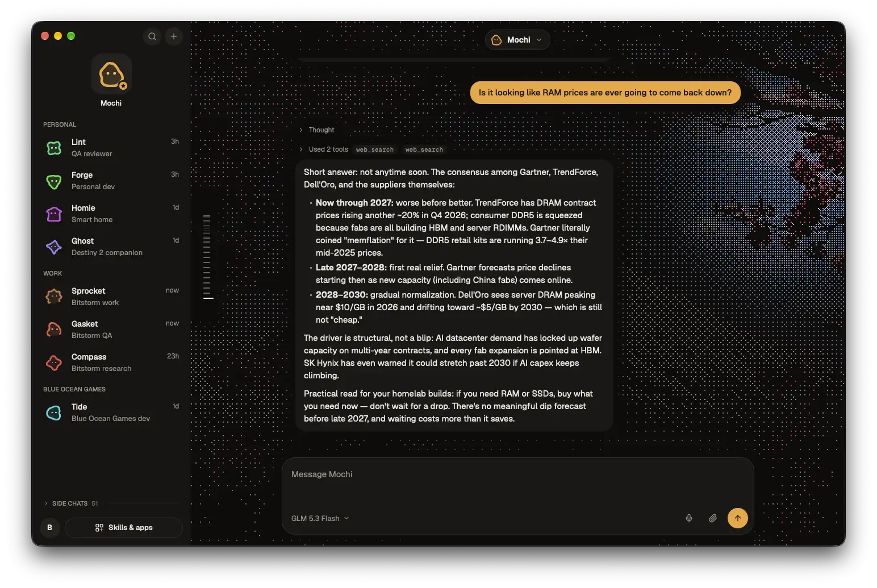The width and height of the screenshot is (877, 588).
Task: Select the Gasket agent avatar icon
Action: coord(54,330)
